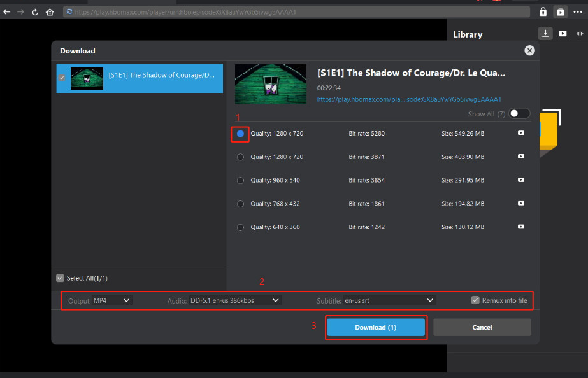Open the home page via house icon
This screenshot has height=378, width=588.
(50, 12)
